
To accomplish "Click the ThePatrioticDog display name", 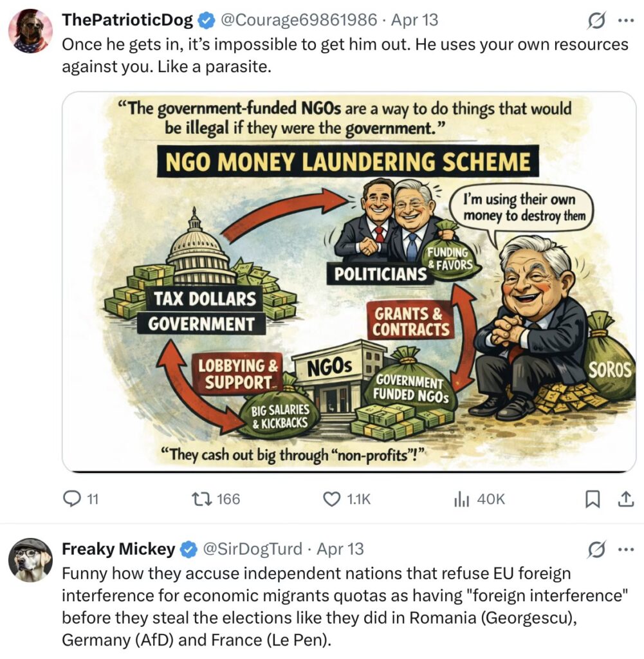I will 127,20.
